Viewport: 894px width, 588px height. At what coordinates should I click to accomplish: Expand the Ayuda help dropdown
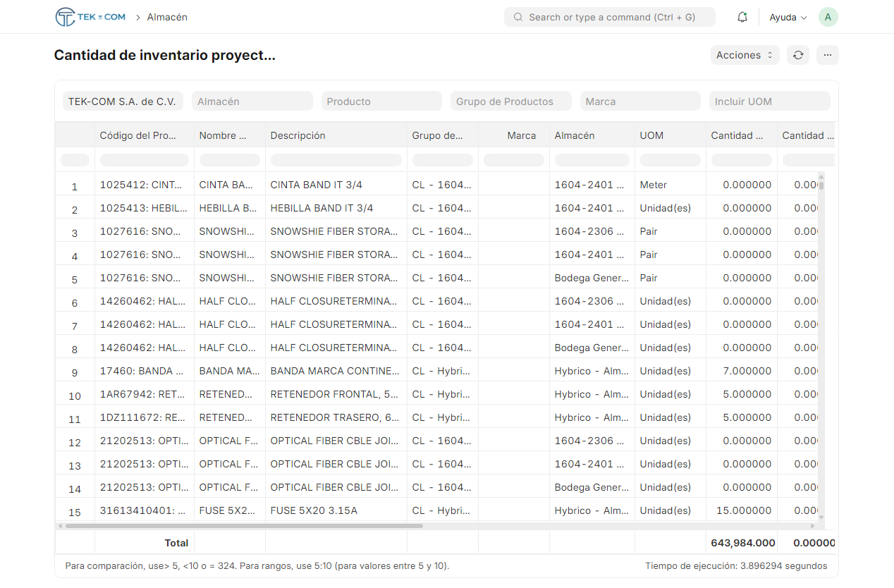pos(788,17)
